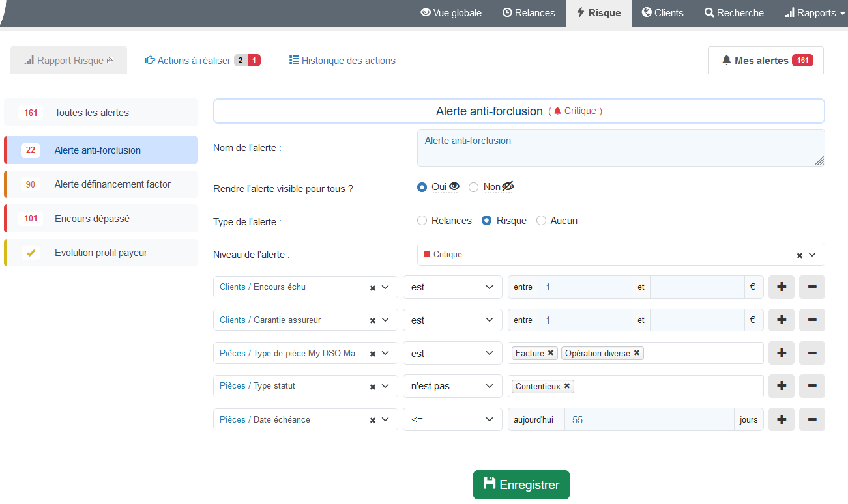Click the Encours échu minimum value field
Screen dimensions: 848x504
(585, 287)
